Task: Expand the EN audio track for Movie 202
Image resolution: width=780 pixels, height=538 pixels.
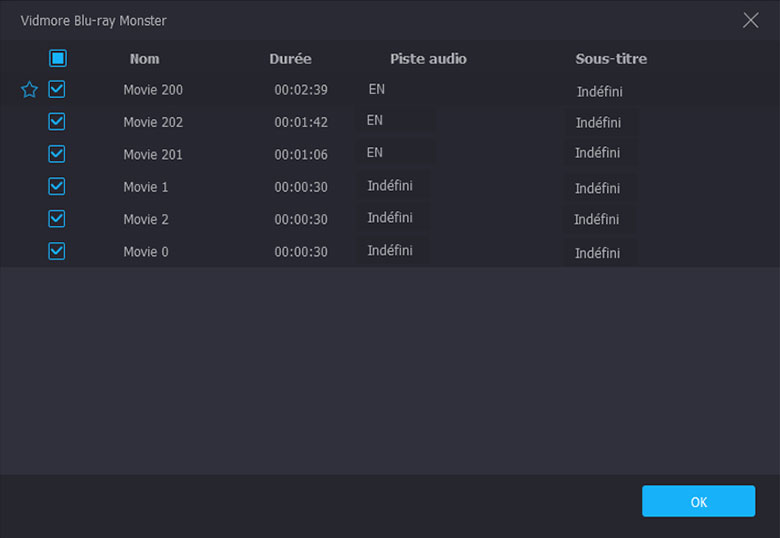Action: (x=395, y=121)
